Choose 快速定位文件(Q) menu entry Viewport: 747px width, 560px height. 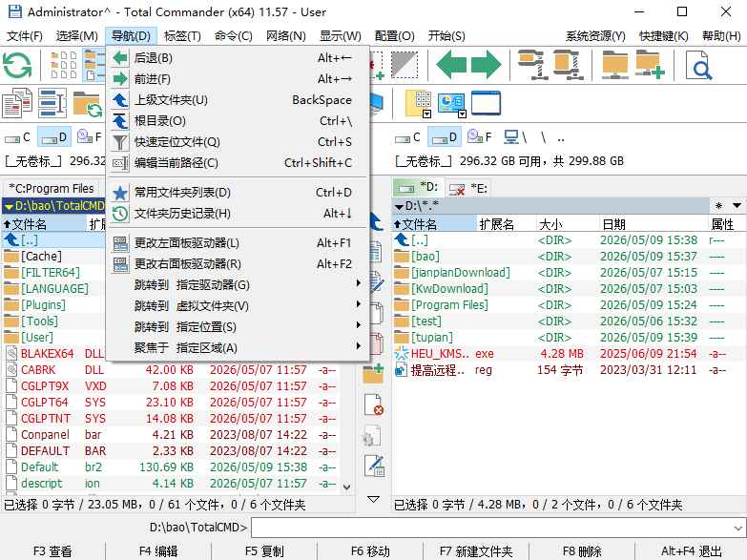point(239,142)
